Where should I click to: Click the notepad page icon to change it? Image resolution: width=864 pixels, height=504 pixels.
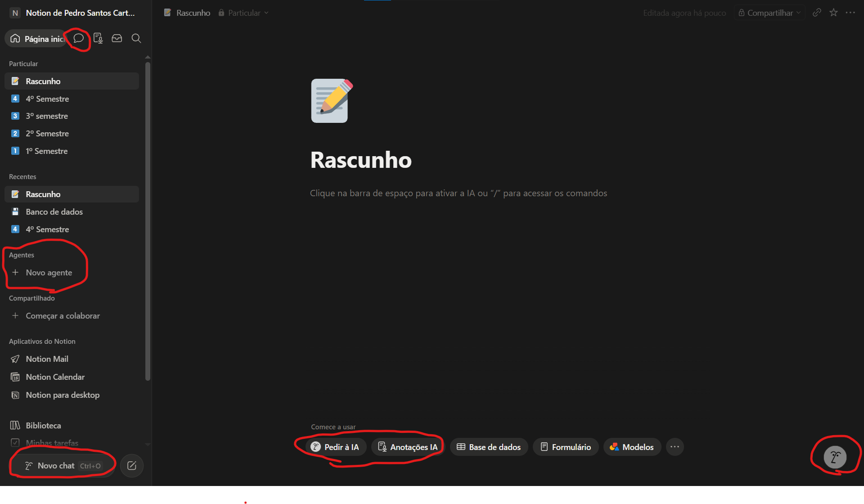pyautogui.click(x=332, y=101)
